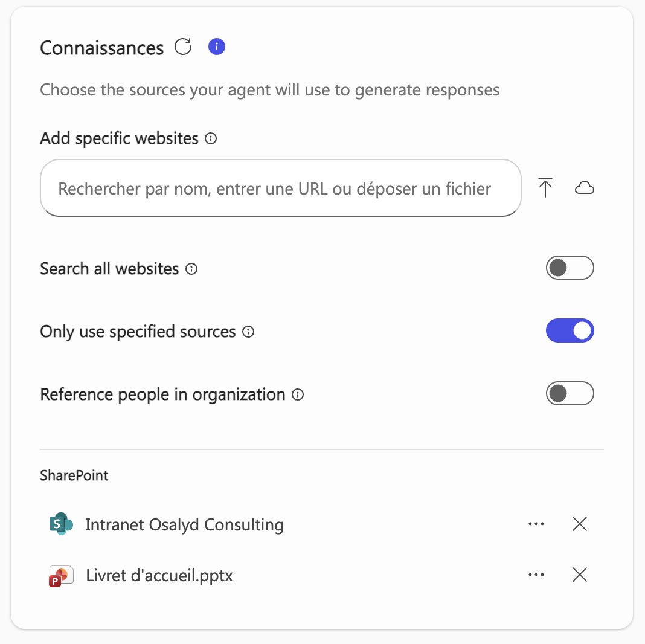Show Reference people in organization info
The width and height of the screenshot is (645, 644).
[298, 394]
